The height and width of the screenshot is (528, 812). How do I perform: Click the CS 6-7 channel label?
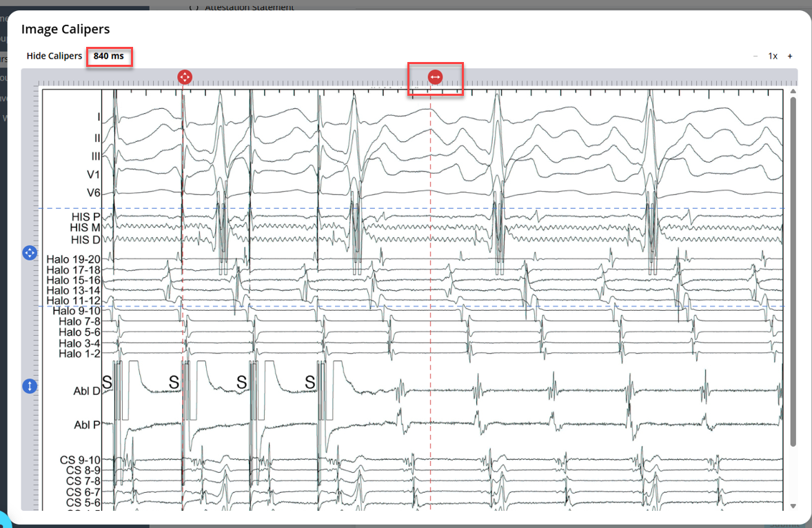[83, 492]
